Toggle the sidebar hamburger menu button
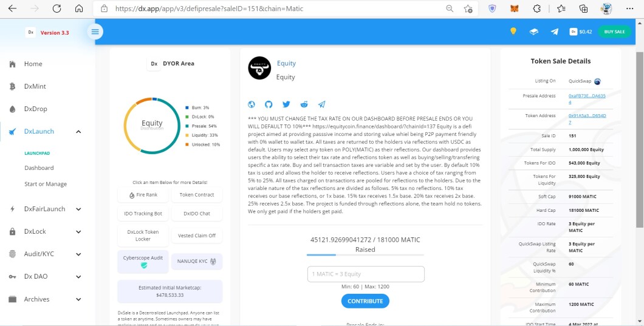Screen dimensions: 644x326 point(95,32)
